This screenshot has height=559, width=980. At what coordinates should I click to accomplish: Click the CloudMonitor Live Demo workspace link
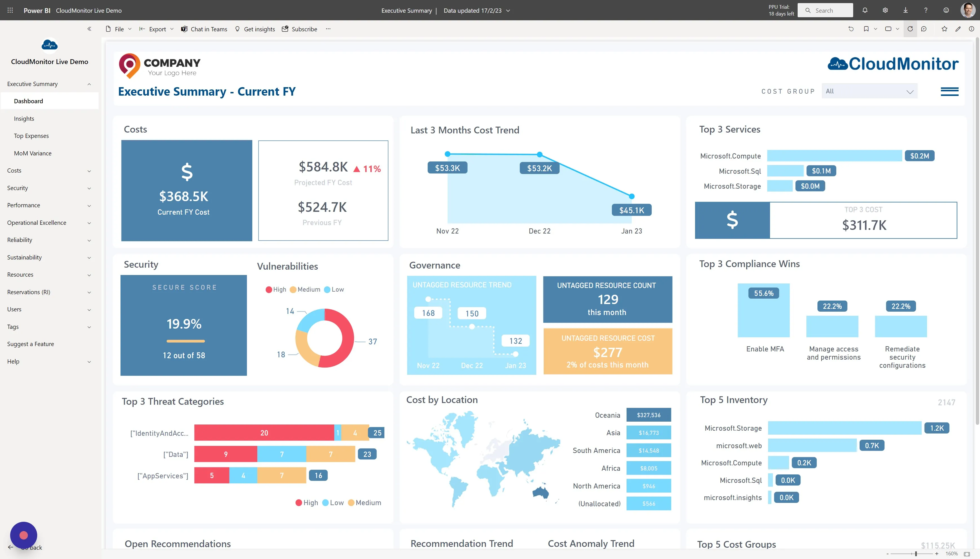(x=89, y=10)
